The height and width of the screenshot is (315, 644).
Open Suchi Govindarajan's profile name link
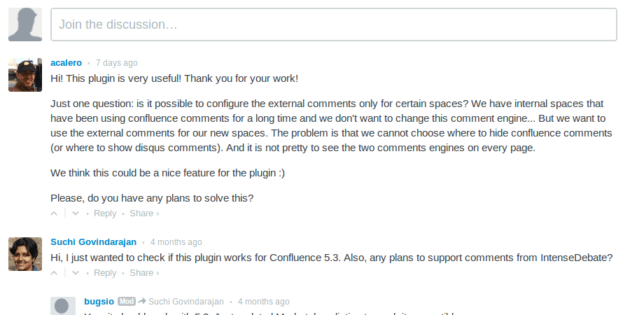click(x=93, y=242)
